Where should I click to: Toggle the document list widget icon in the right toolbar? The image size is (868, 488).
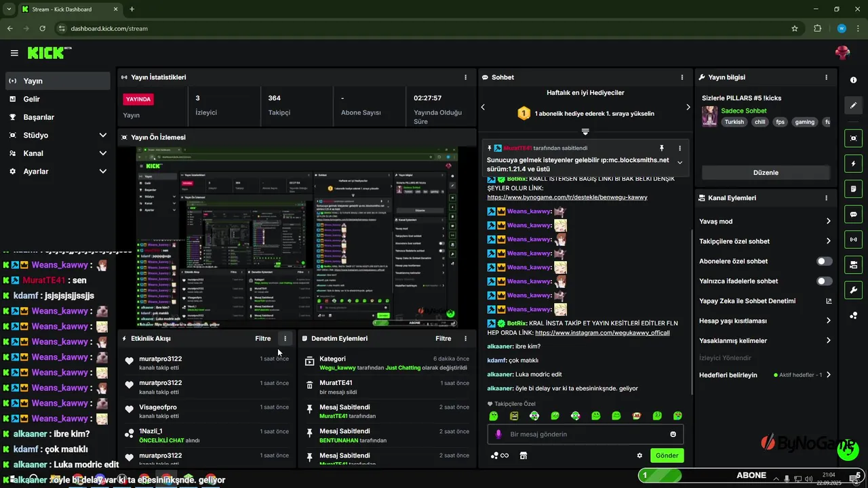pos(853,189)
